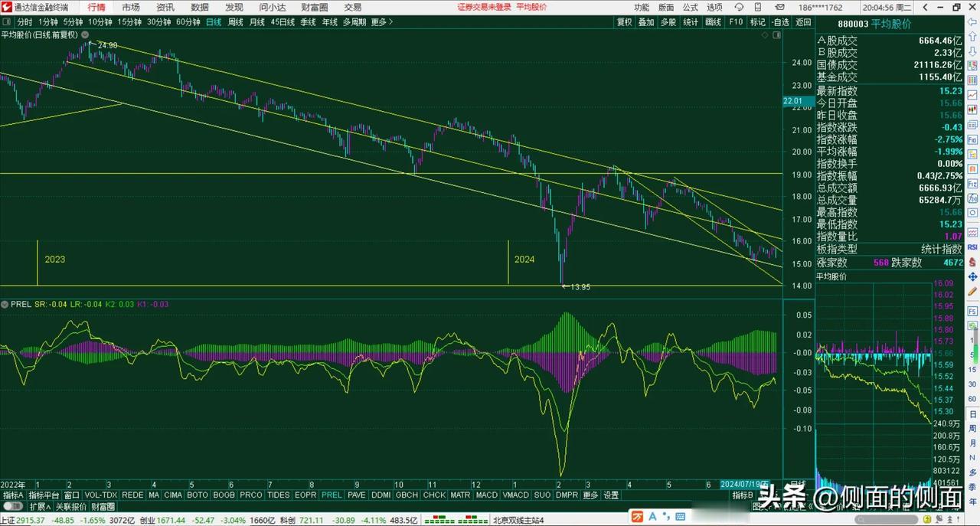Click the RSI indicator icon in right sidebar
980x526 pixels.
tap(973, 247)
